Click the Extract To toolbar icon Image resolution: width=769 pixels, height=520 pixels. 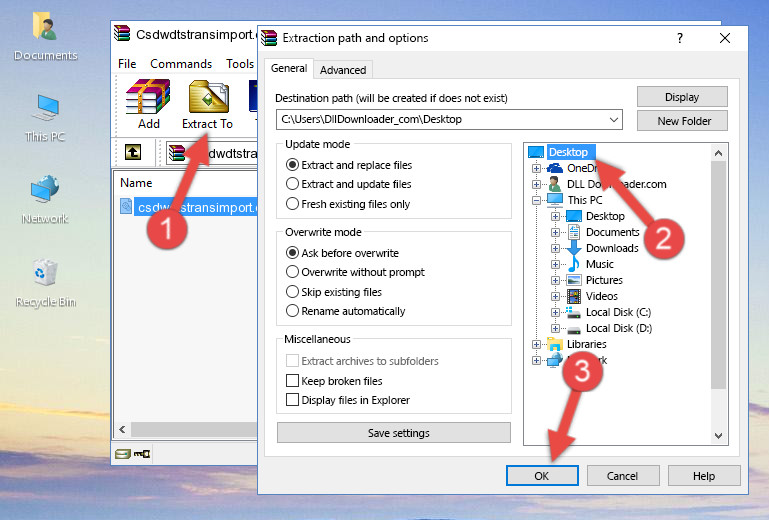pos(207,104)
